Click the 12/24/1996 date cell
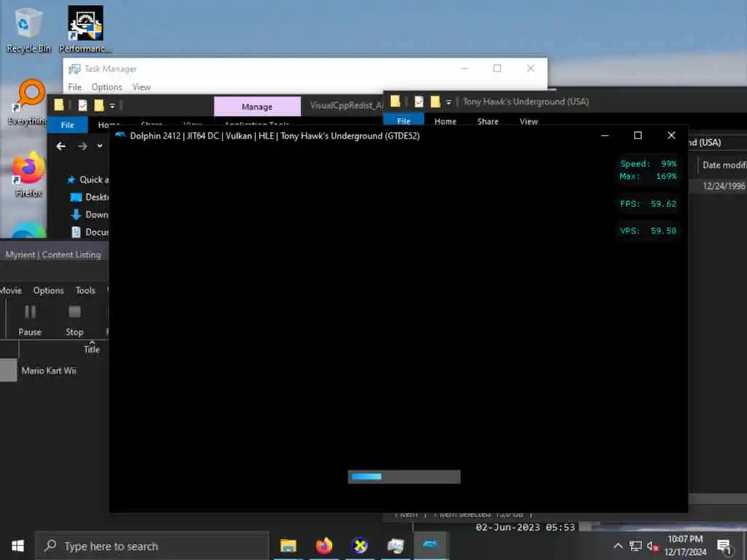The width and height of the screenshot is (747, 560). [x=724, y=186]
